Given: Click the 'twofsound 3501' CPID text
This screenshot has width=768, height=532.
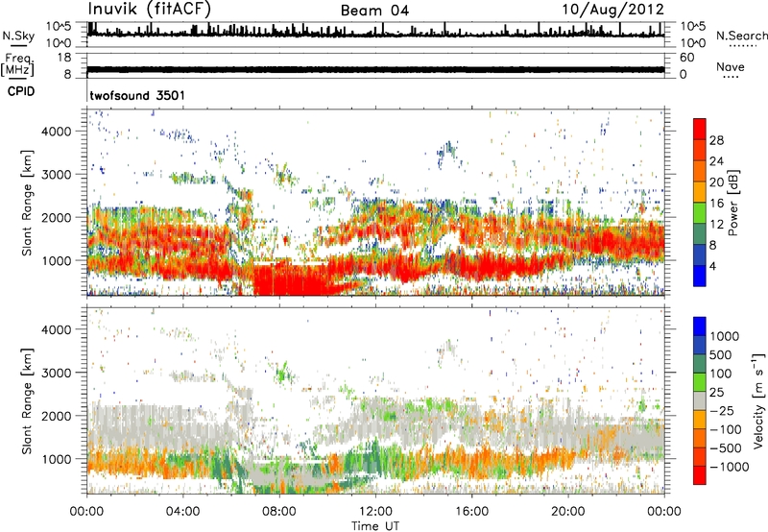Looking at the screenshot, I should pos(137,95).
